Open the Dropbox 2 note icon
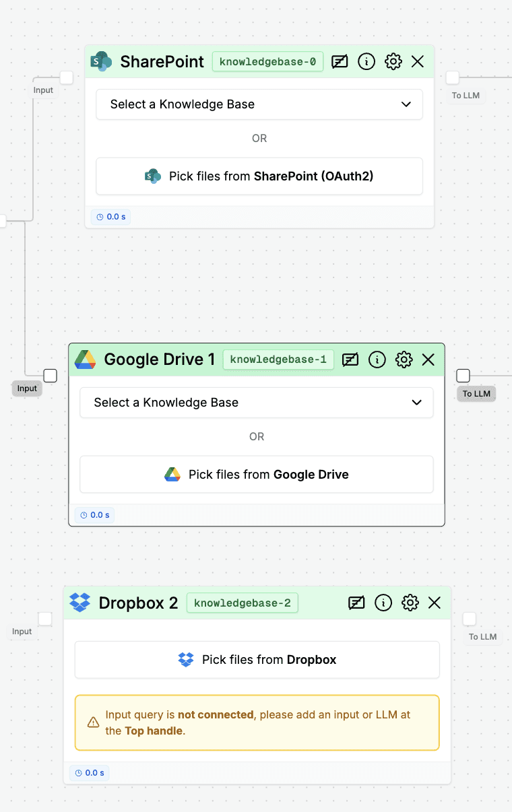512x812 pixels. [x=356, y=603]
